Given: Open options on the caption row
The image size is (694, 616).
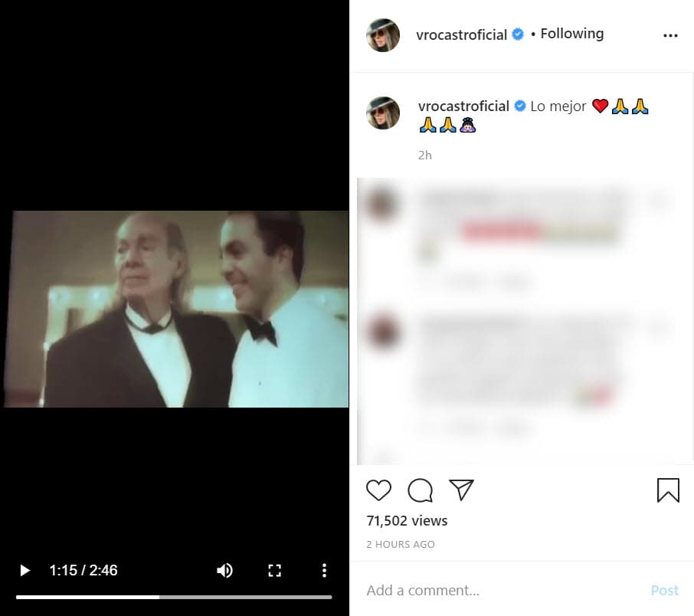Looking at the screenshot, I should coord(663,107).
